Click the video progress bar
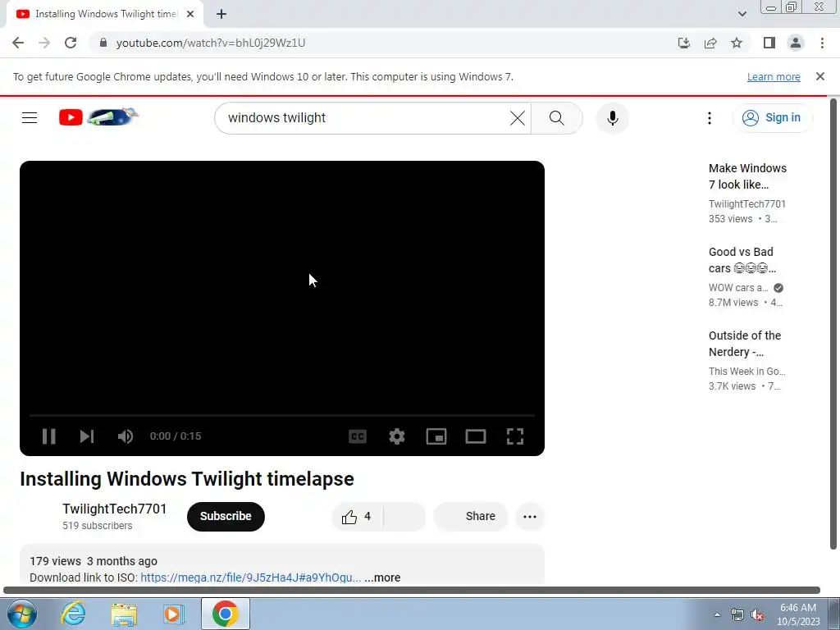The height and width of the screenshot is (630, 840). pos(282,415)
